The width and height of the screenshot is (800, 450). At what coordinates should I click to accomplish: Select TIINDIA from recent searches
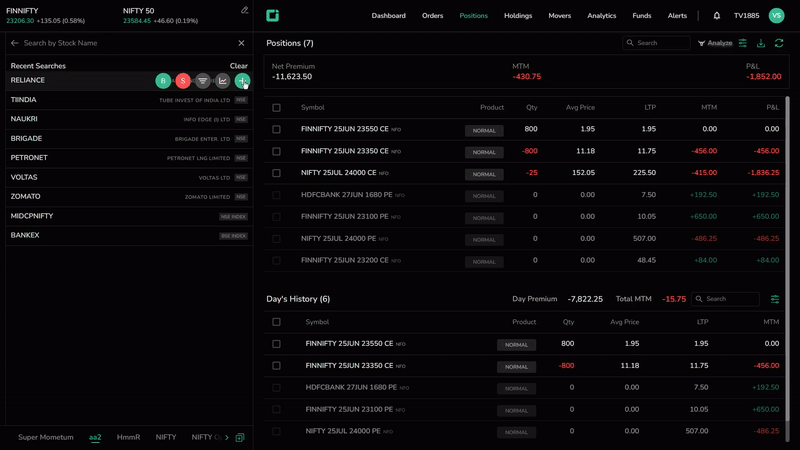pos(129,100)
